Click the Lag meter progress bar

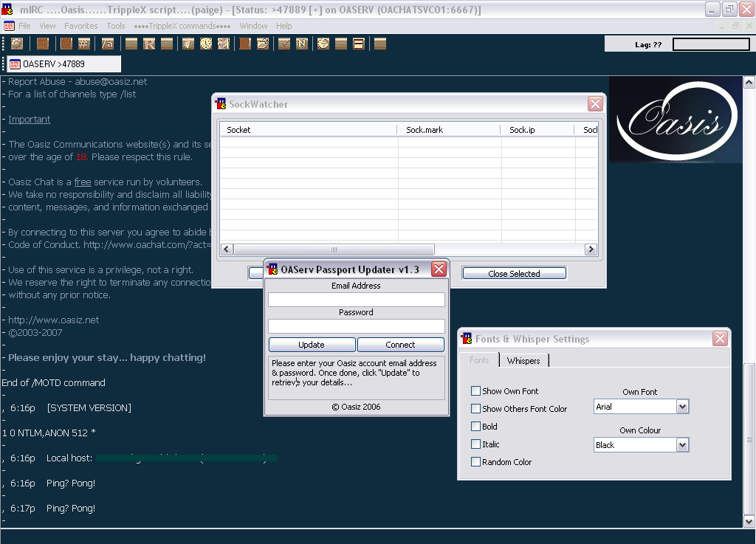point(711,44)
